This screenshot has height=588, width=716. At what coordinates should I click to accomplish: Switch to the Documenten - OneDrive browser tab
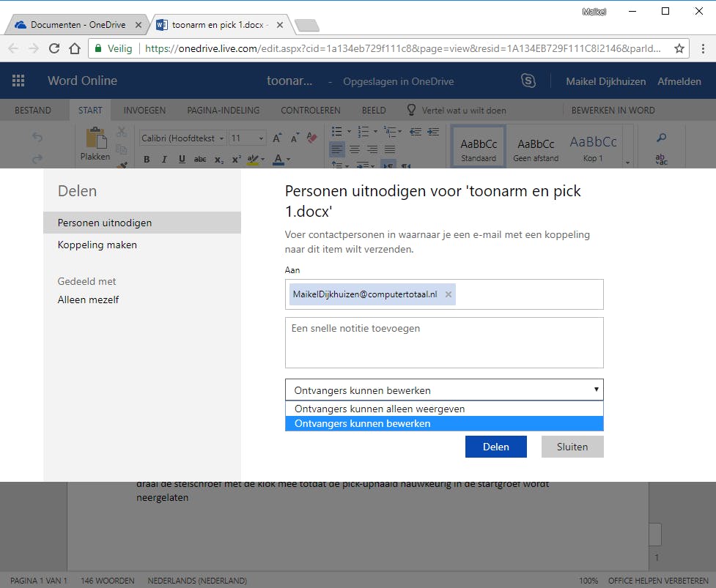pos(78,25)
